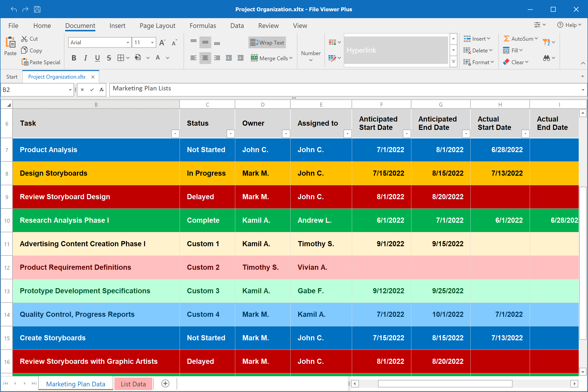Viewport: 588px width, 392px height.
Task: Click the find binoculars icon
Action: click(x=547, y=58)
